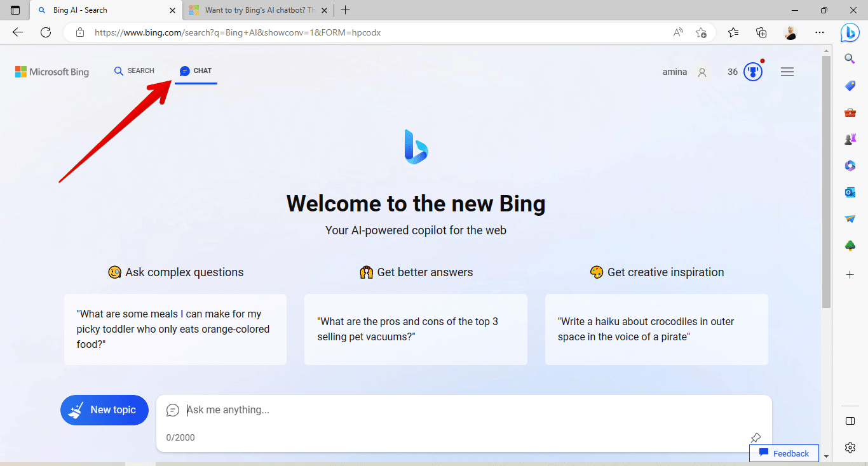Click the Outlook icon in sidebar
868x466 pixels.
click(x=850, y=192)
